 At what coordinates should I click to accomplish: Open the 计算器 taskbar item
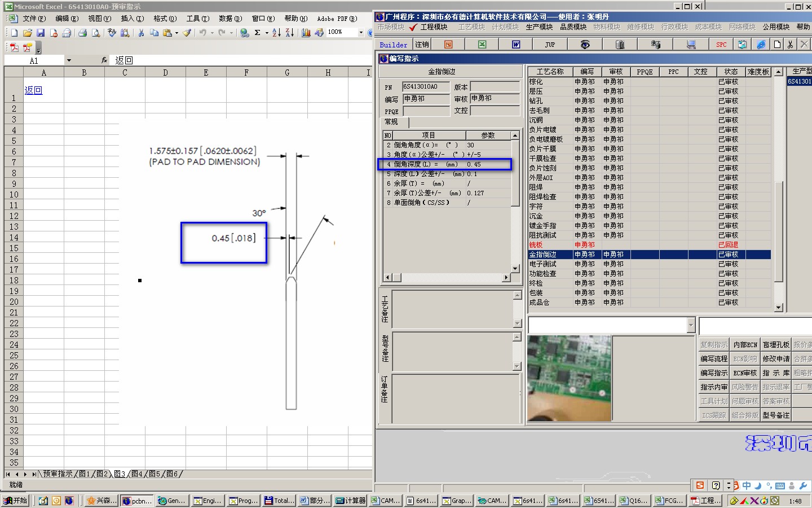(x=350, y=501)
